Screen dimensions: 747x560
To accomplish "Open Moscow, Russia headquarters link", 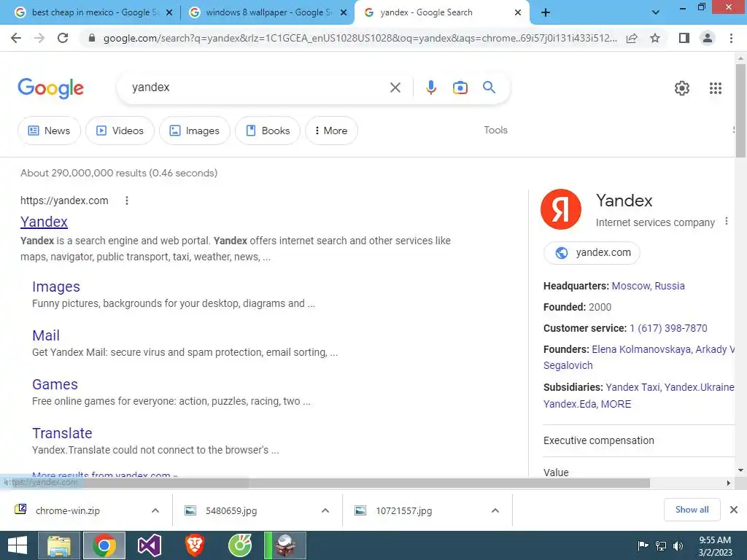I will click(648, 286).
